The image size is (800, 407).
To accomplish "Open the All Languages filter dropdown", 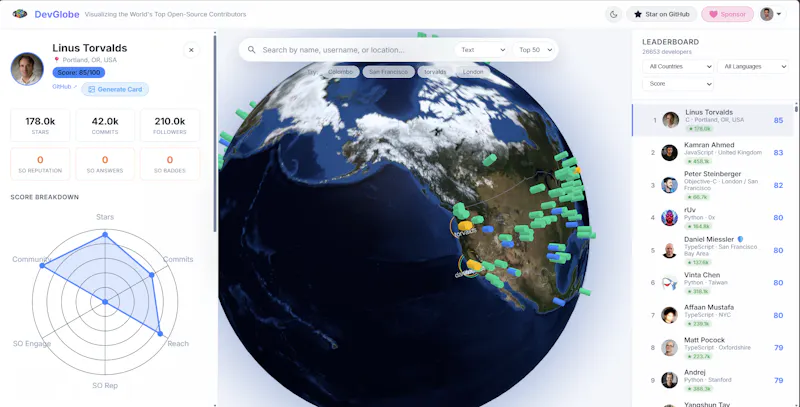I will pos(753,66).
